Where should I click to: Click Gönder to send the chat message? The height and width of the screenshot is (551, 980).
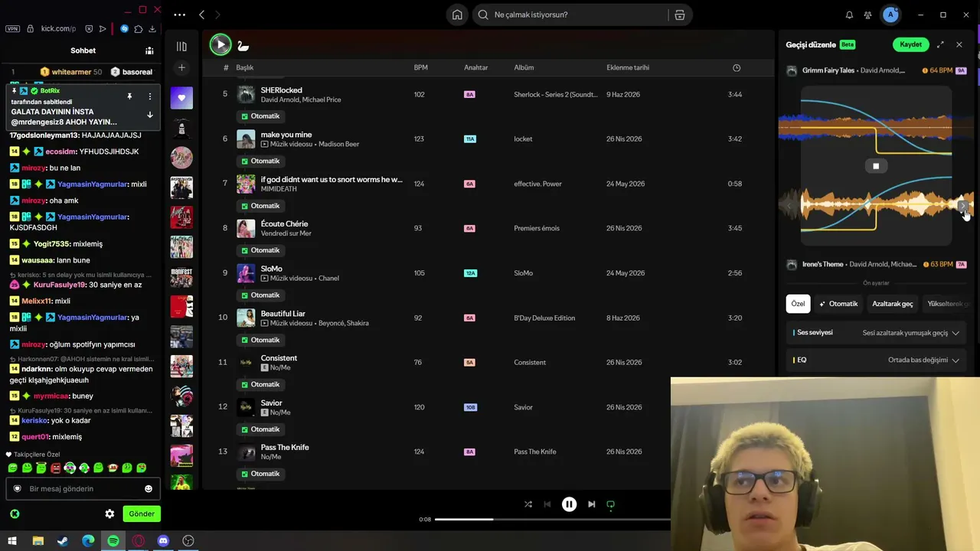point(142,514)
